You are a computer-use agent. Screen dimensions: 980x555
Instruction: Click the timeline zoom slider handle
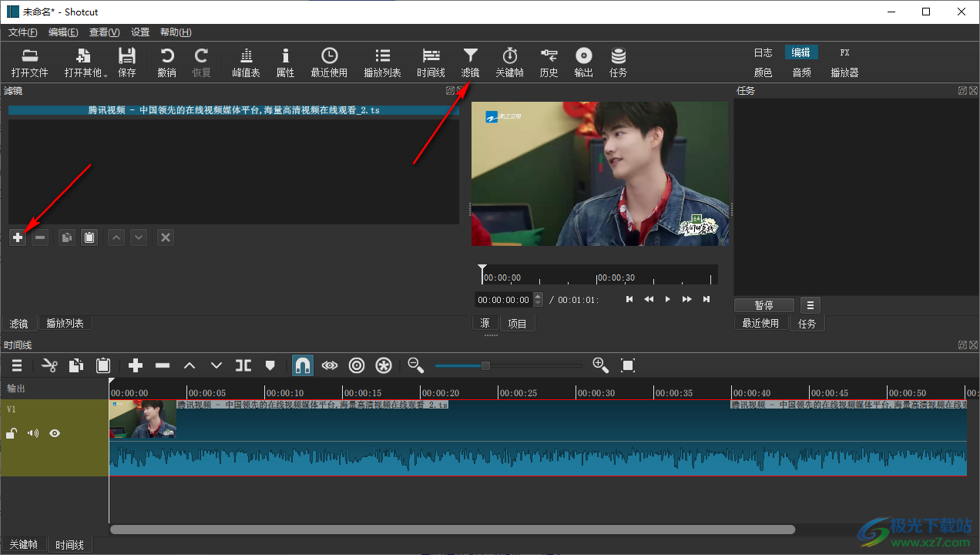485,365
